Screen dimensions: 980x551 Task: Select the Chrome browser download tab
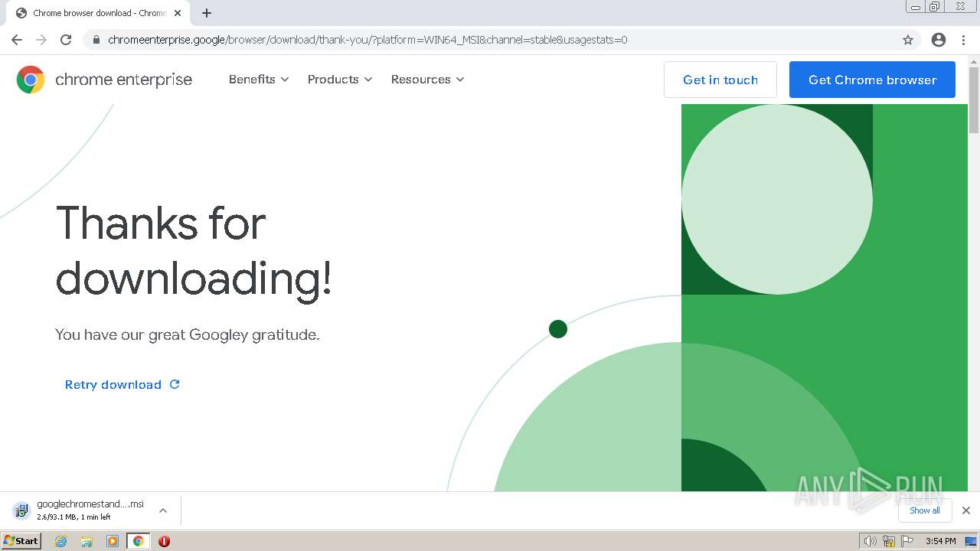[99, 13]
